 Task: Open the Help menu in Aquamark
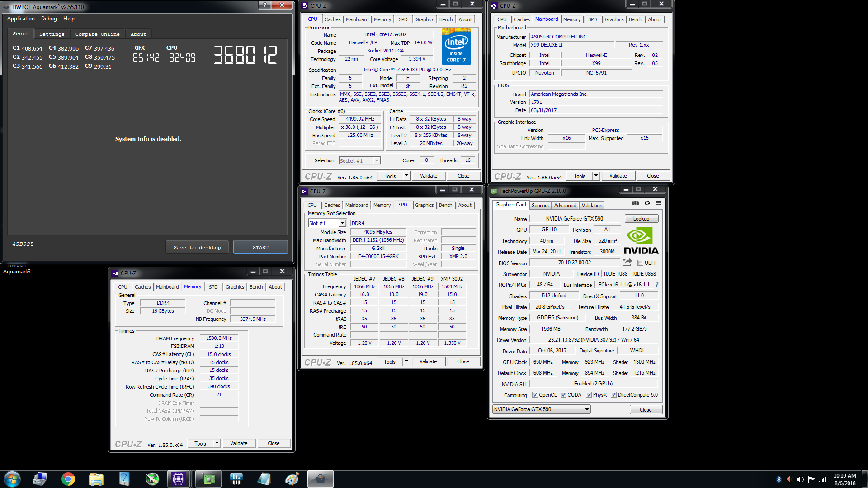coord(69,19)
